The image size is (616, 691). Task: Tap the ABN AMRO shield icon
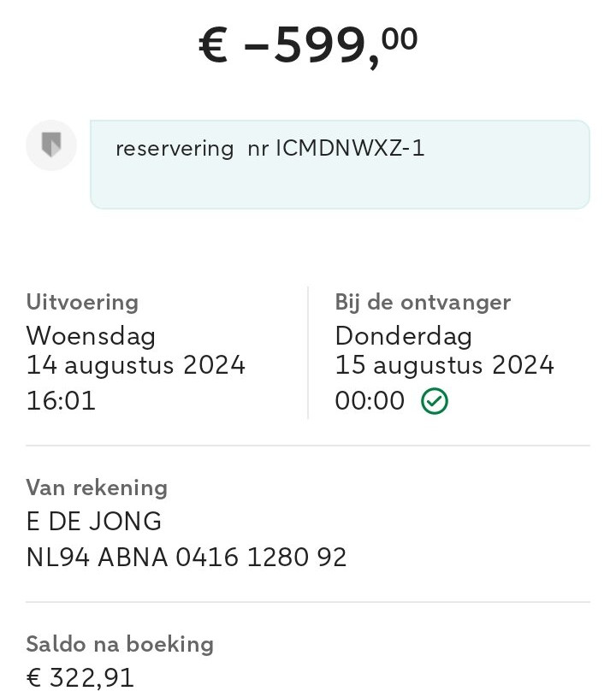coord(51,145)
